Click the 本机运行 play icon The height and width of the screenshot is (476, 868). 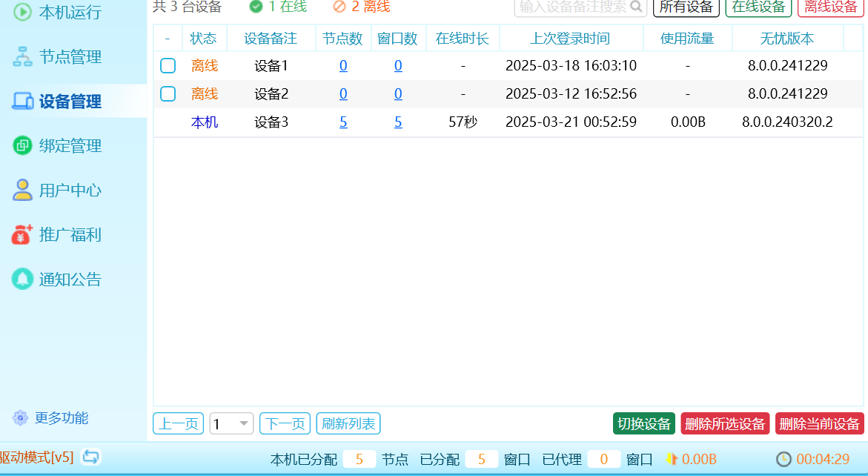coord(23,12)
